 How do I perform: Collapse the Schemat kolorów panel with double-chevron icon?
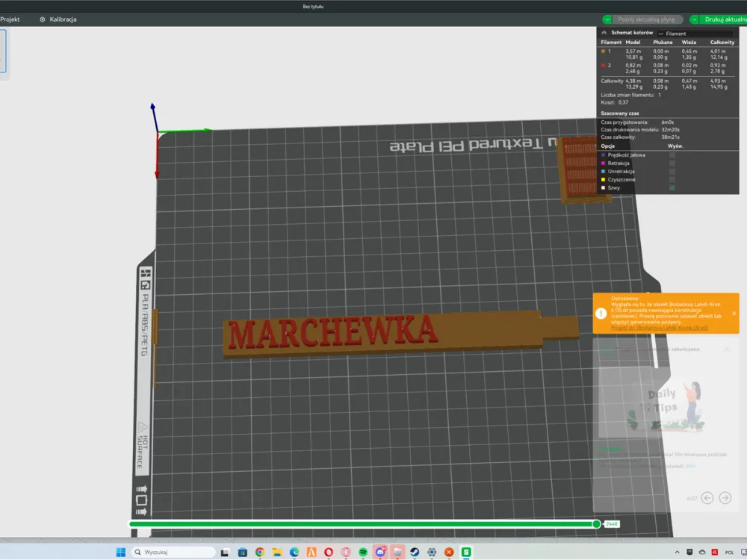click(x=604, y=33)
